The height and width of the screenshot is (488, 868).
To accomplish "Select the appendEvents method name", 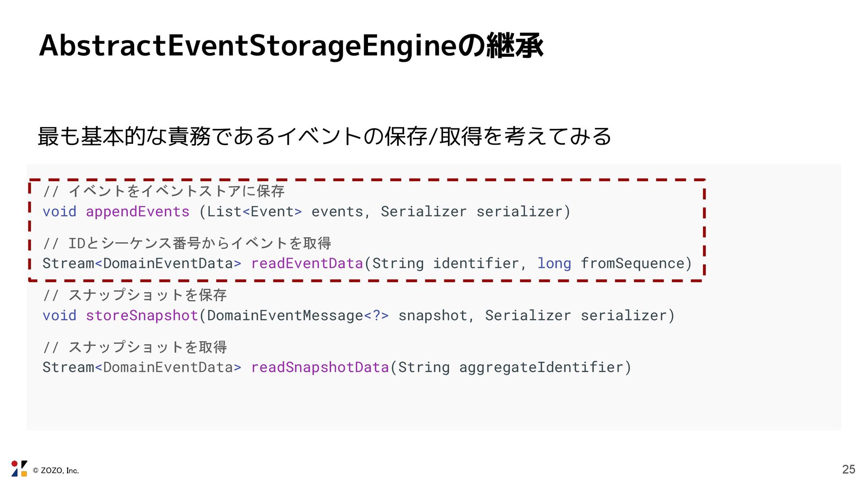I will tap(137, 211).
